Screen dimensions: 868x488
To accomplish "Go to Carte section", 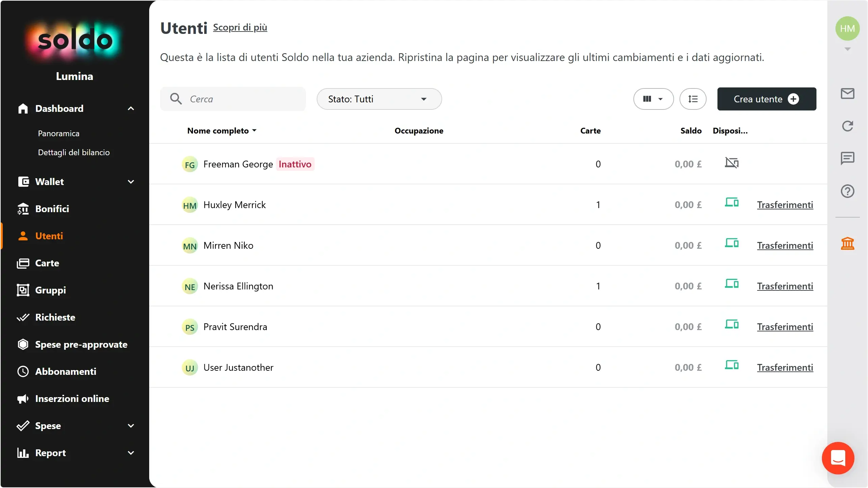I will coord(47,263).
